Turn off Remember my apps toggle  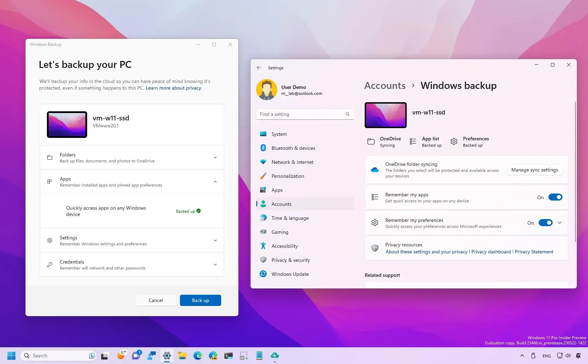pos(555,197)
